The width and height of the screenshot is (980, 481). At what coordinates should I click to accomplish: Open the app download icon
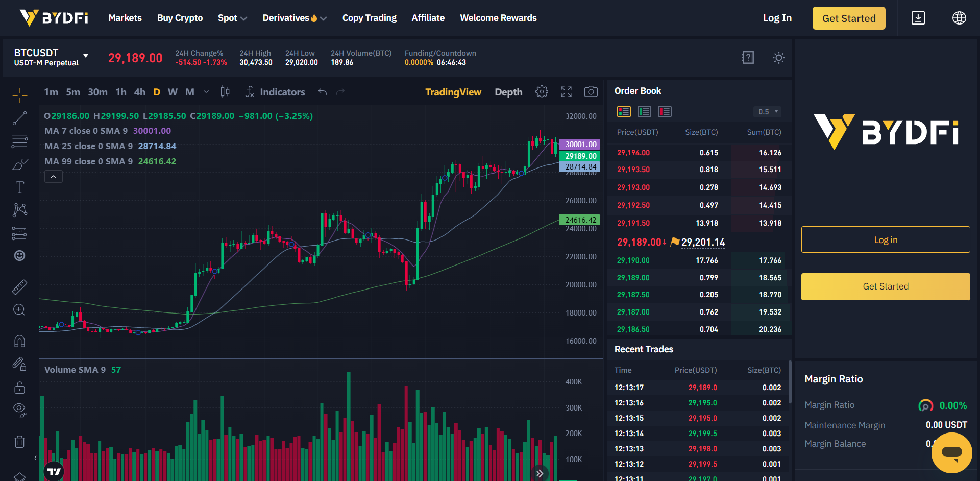click(x=918, y=18)
